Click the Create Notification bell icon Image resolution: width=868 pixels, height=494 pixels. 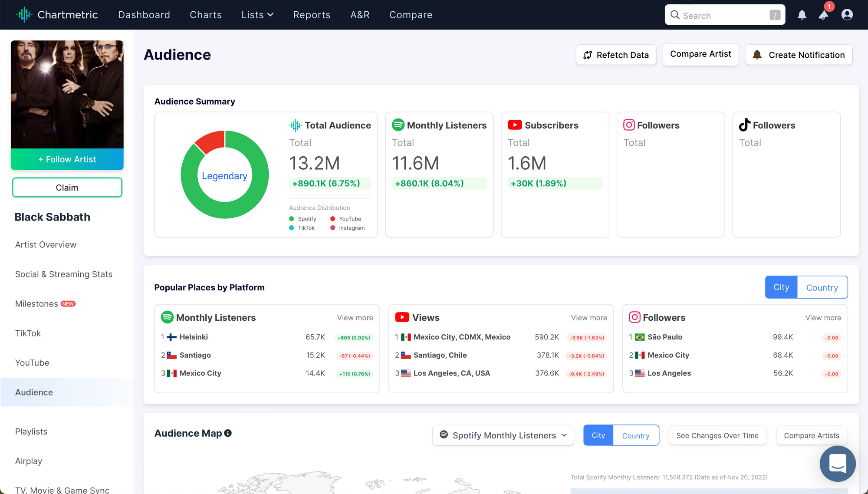(758, 54)
